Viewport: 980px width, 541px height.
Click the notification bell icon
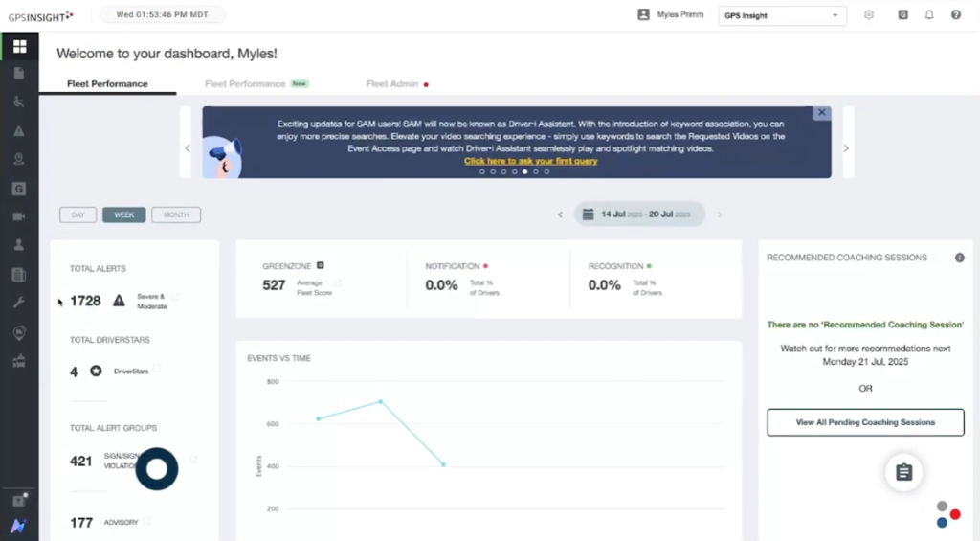pyautogui.click(x=928, y=15)
